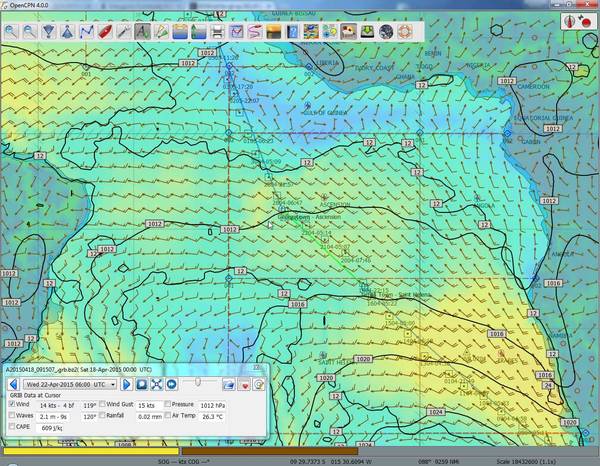Click the Scale readout in status bar
Screen dimensions: 600x466
527,461
